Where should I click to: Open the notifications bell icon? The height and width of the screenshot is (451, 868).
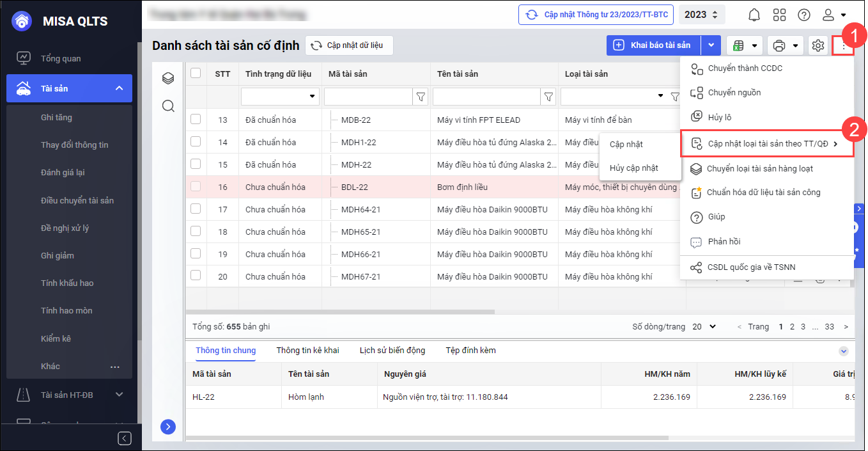pos(754,15)
